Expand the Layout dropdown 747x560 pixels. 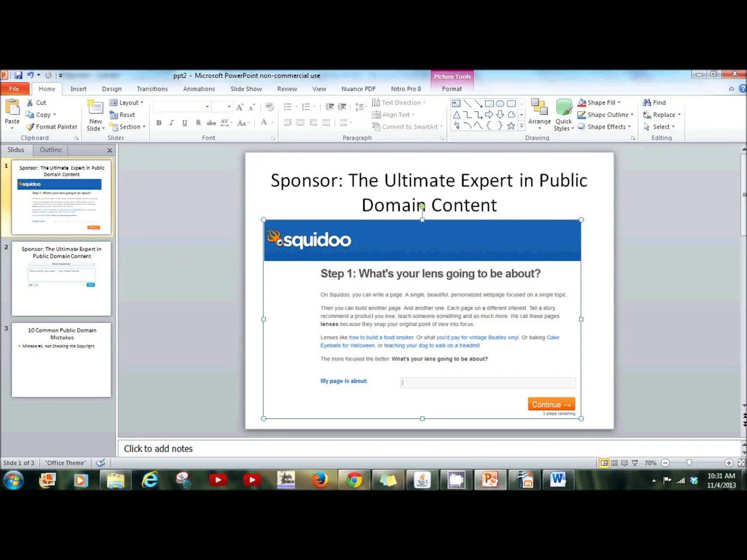click(127, 103)
